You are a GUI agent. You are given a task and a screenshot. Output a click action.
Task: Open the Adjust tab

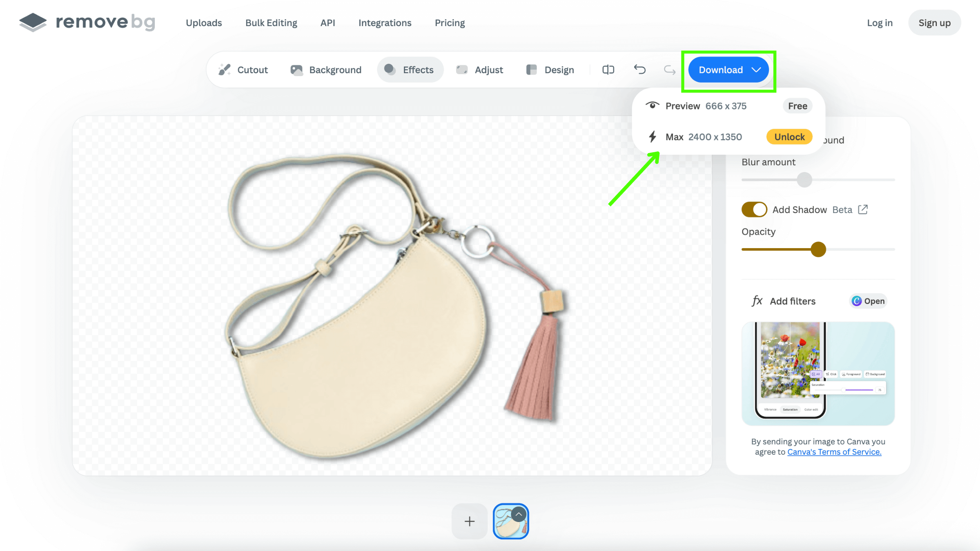point(480,70)
